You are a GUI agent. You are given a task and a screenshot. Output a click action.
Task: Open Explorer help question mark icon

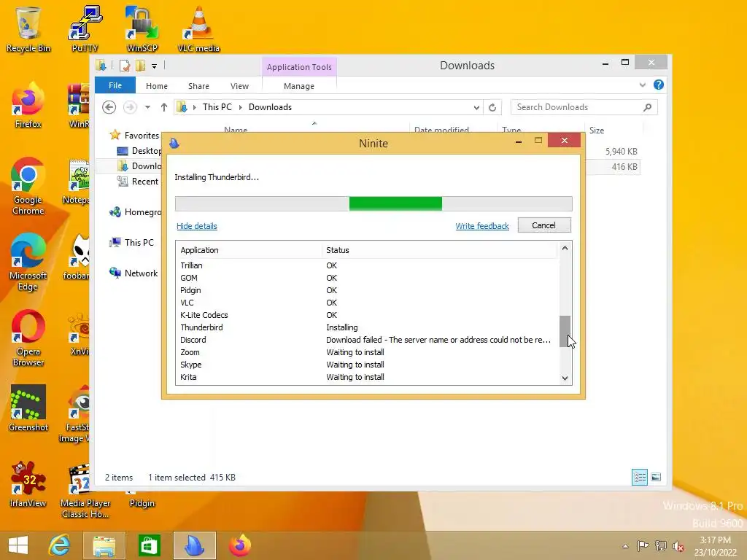click(x=659, y=85)
